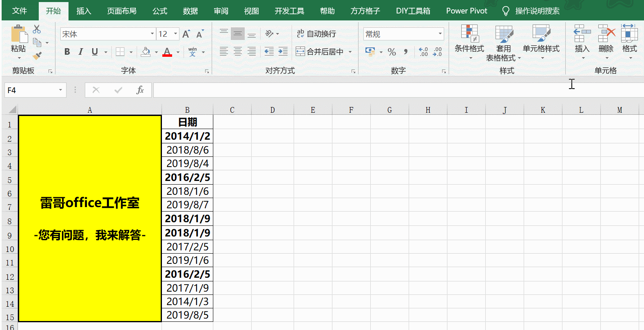Screen dimensions: 644x330
Task: Toggle Underline formatting
Action: [x=95, y=52]
